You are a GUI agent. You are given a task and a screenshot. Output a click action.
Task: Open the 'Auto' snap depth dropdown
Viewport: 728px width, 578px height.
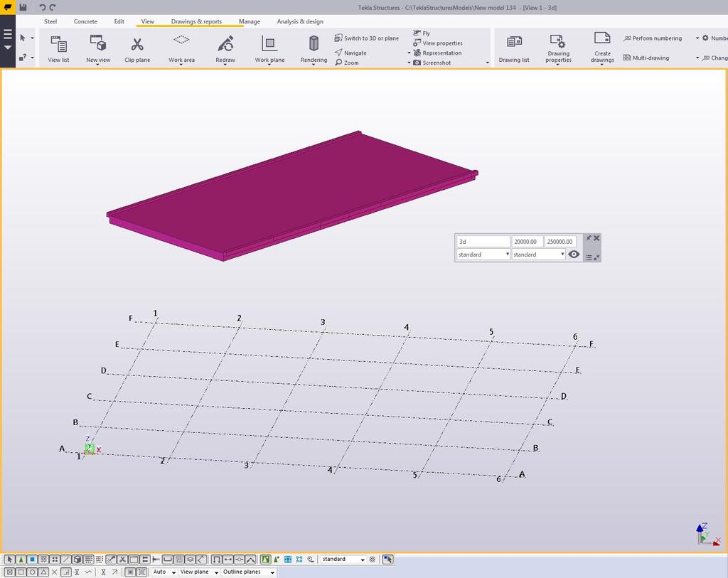(x=164, y=572)
